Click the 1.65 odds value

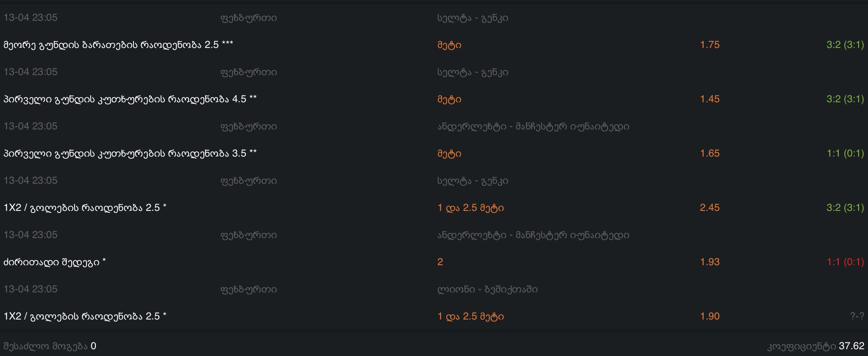tap(709, 154)
